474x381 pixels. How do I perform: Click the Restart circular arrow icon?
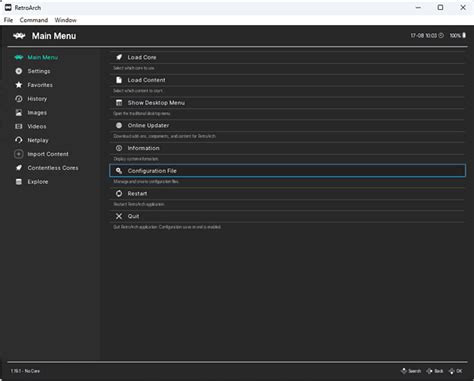pyautogui.click(x=119, y=193)
